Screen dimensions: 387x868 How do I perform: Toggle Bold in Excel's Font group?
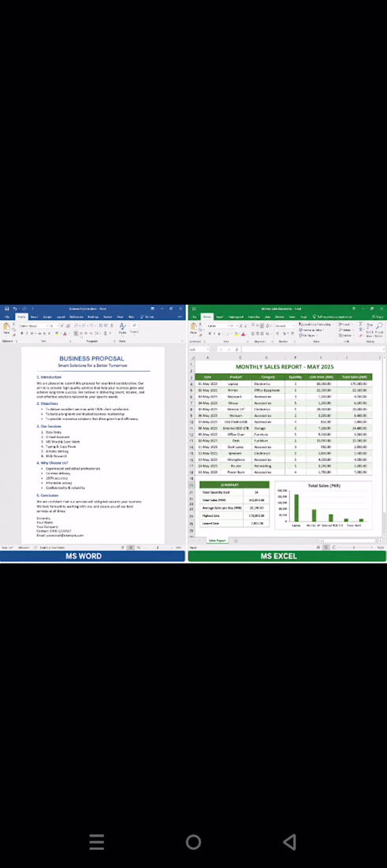210,334
